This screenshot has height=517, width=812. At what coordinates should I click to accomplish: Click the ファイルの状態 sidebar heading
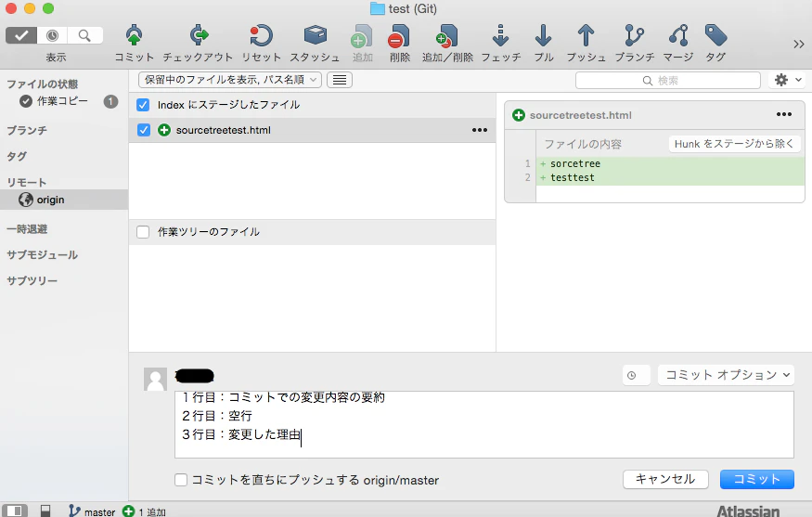tap(42, 84)
